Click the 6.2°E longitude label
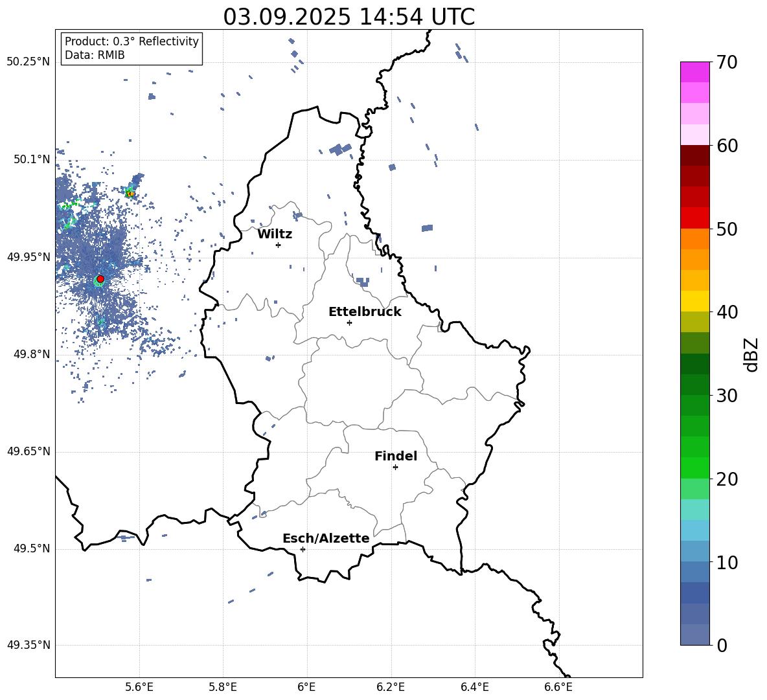The image size is (767, 700). (x=391, y=688)
